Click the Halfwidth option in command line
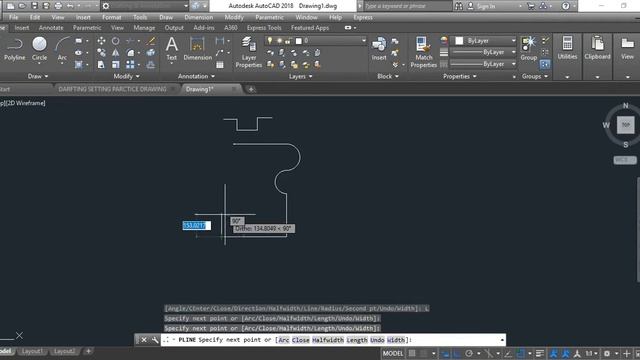The image size is (640, 360). point(327,340)
